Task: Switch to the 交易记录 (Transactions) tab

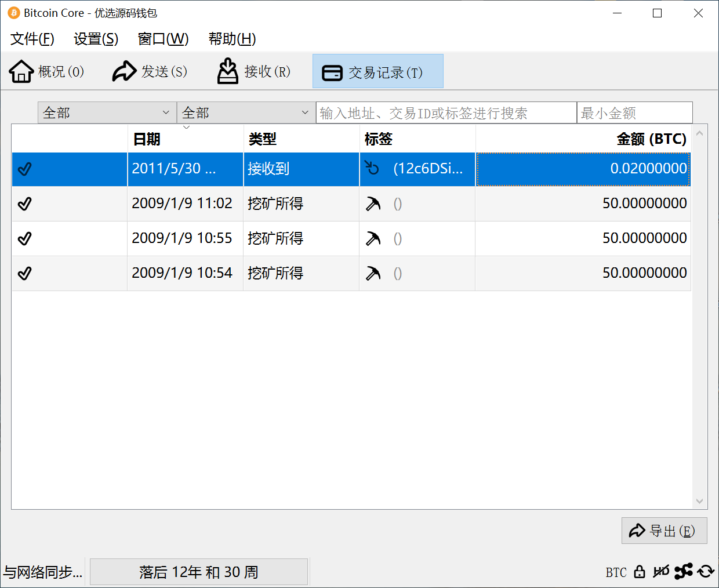Action: [377, 71]
